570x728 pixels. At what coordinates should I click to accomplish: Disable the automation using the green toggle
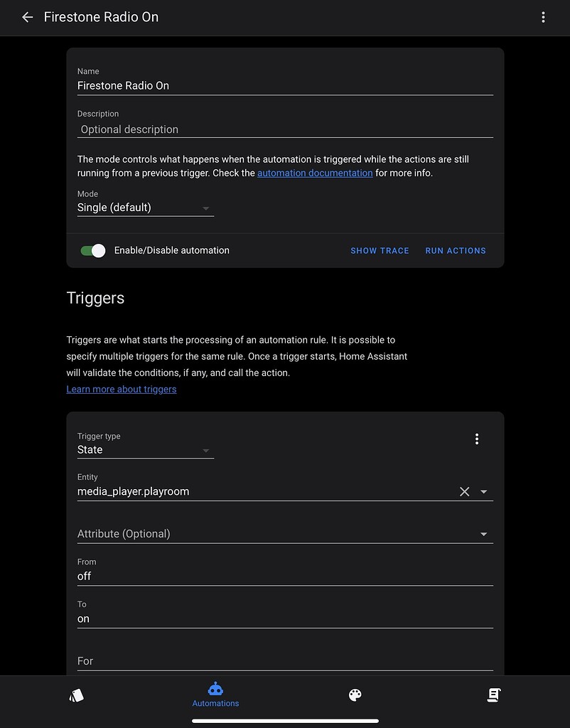[92, 250]
